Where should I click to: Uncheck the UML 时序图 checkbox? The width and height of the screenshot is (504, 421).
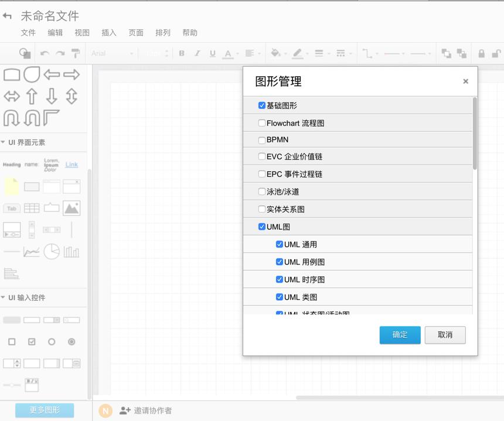(280, 279)
